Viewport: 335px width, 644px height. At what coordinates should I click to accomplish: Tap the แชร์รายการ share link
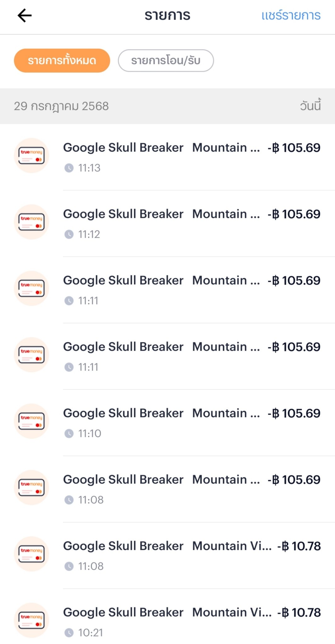291,15
